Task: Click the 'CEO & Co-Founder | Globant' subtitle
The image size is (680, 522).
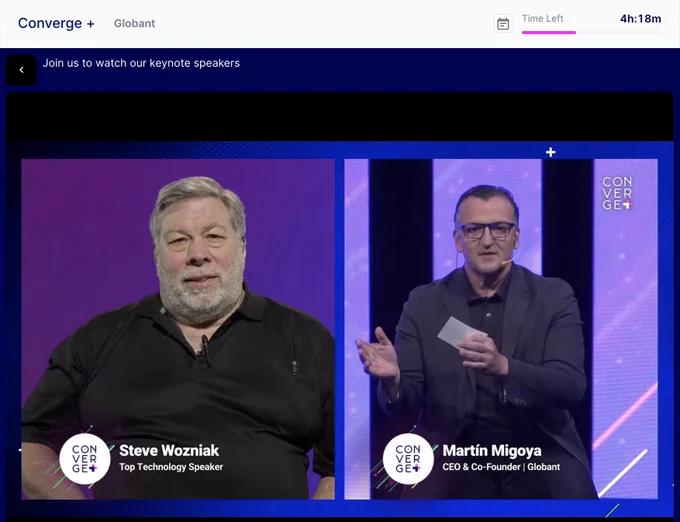Action: pyautogui.click(x=501, y=467)
